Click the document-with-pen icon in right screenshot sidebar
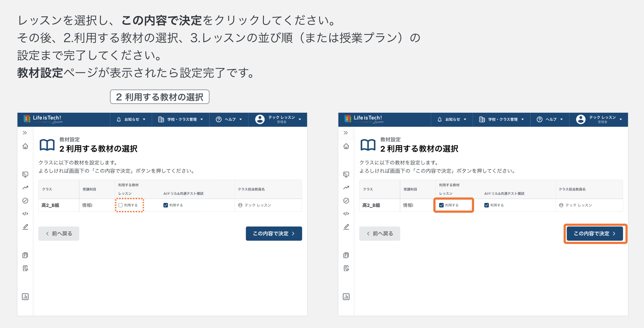Viewport: 644px width, 328px height. pos(346,268)
